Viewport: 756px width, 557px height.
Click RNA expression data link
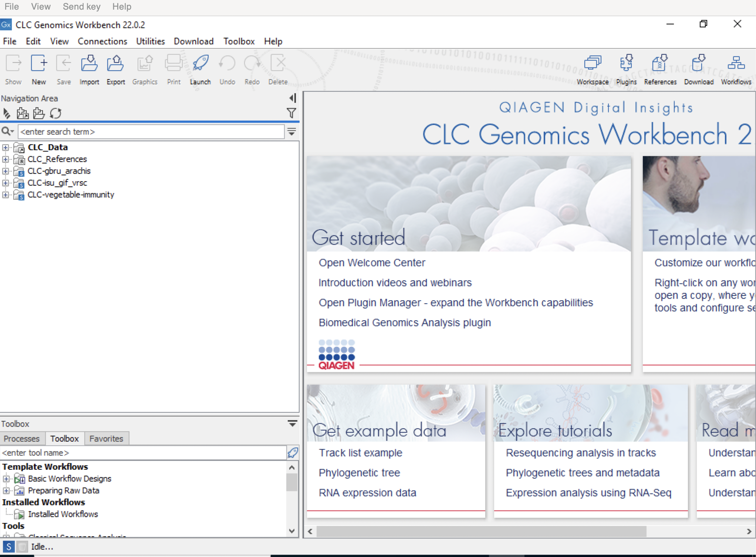point(367,493)
